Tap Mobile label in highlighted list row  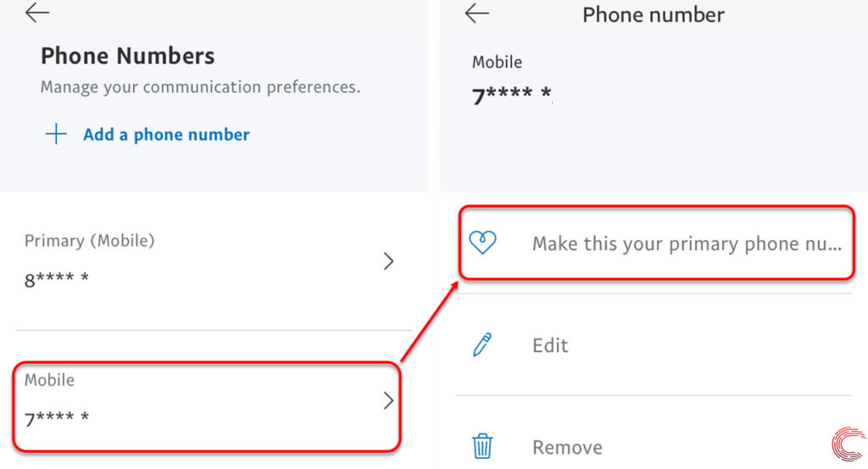[x=49, y=380]
